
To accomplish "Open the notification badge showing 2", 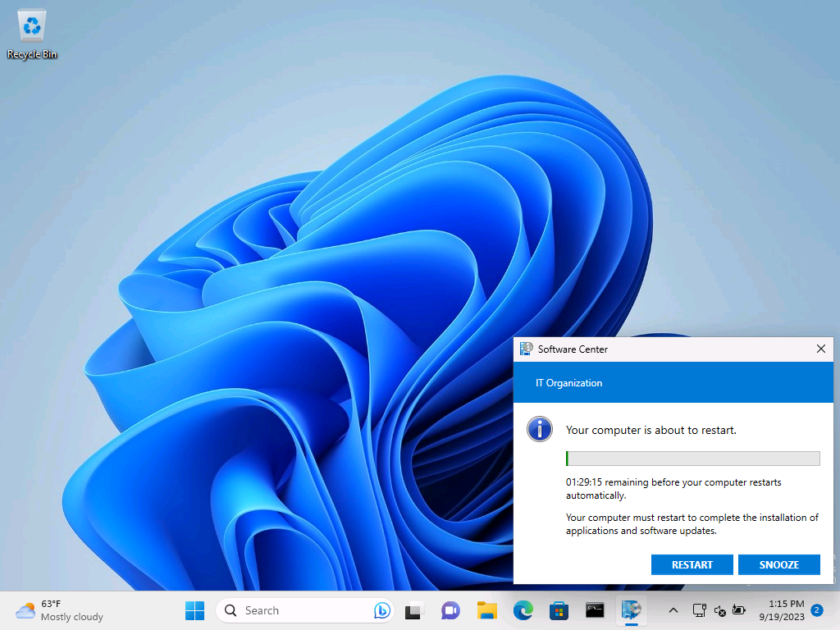I will (x=817, y=610).
